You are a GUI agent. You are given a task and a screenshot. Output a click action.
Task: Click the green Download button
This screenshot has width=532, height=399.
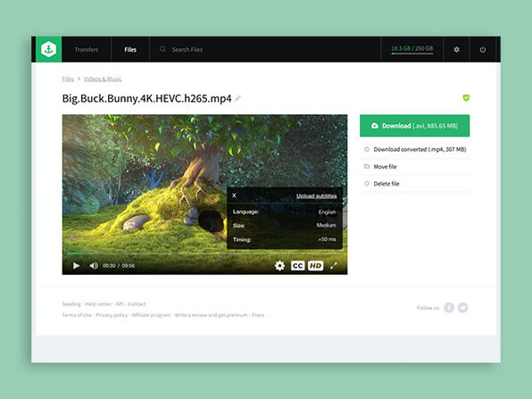click(414, 126)
